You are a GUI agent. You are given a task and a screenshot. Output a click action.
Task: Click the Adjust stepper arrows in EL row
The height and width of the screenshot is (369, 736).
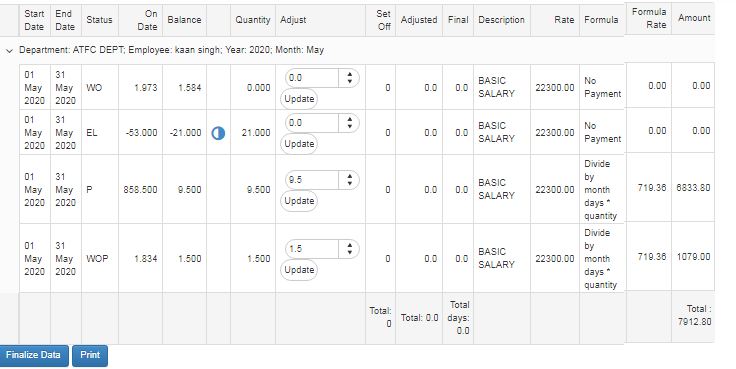point(349,123)
